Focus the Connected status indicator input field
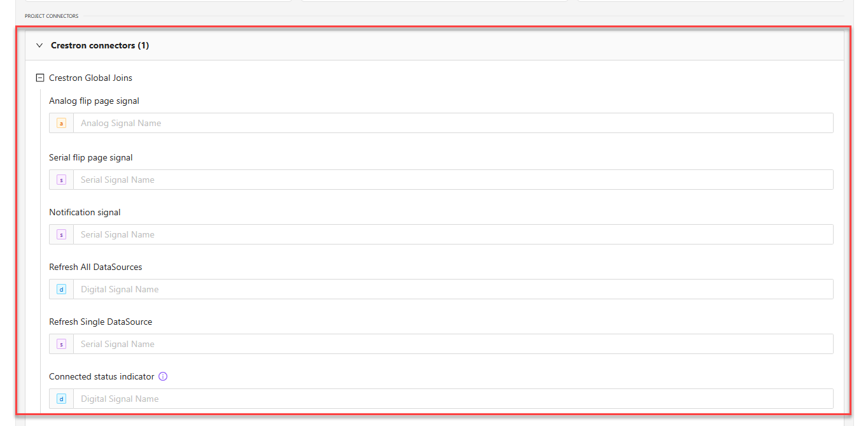Image resolution: width=868 pixels, height=426 pixels. pyautogui.click(x=452, y=399)
